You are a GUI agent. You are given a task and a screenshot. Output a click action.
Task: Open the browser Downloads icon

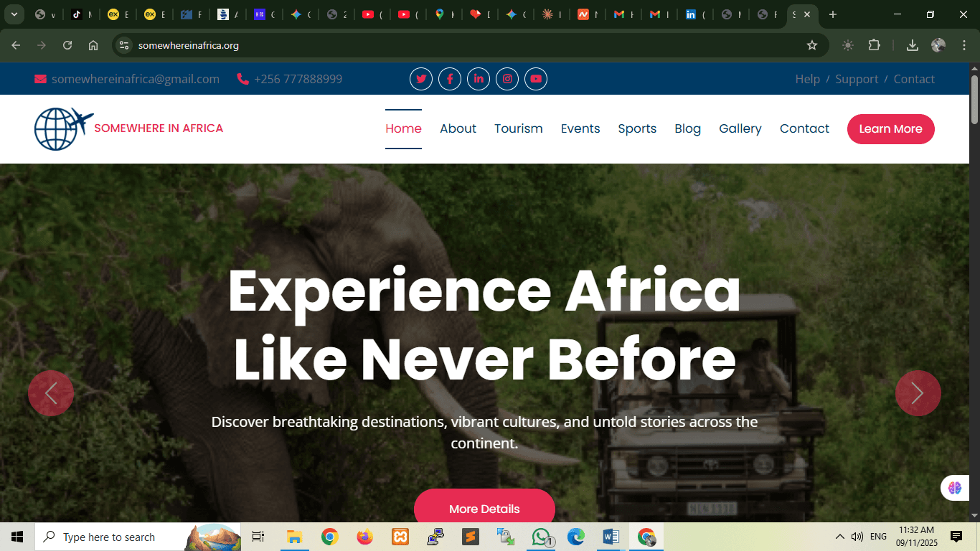912,44
